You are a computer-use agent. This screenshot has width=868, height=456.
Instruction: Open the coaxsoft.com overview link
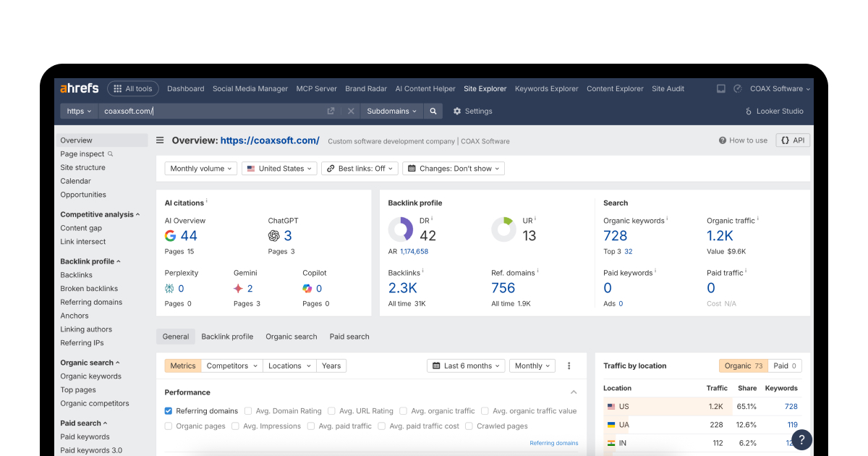pyautogui.click(x=270, y=140)
